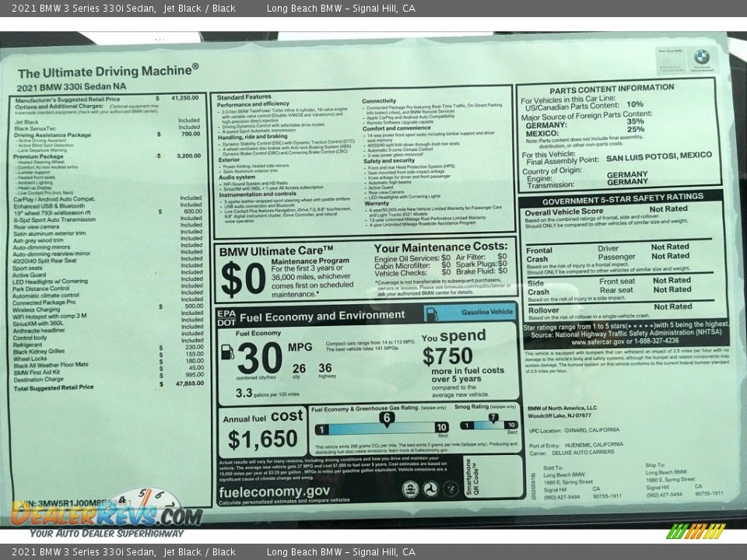
Task: Select "Black All Weather Floor Mats"
Action: (51, 366)
